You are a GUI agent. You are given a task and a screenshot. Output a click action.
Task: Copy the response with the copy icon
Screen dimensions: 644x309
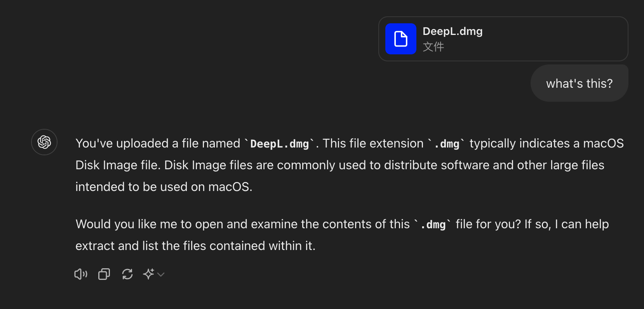pos(104,274)
